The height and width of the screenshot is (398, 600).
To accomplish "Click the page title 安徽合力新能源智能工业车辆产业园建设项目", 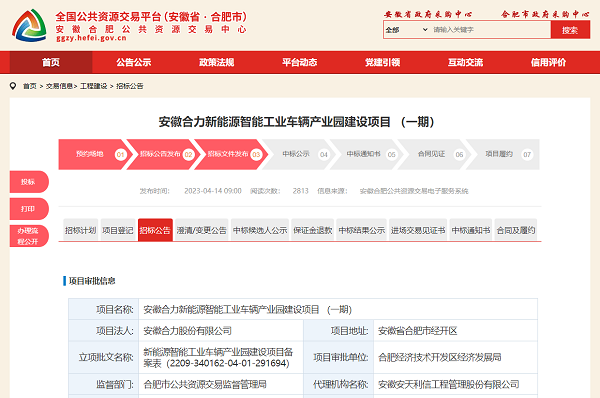I will pos(297,122).
